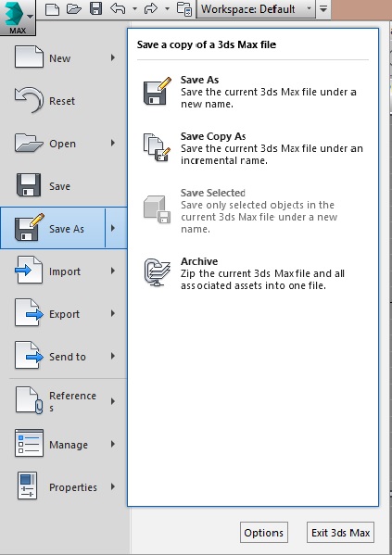Click the Manage list icon
The image size is (392, 555).
click(29, 443)
